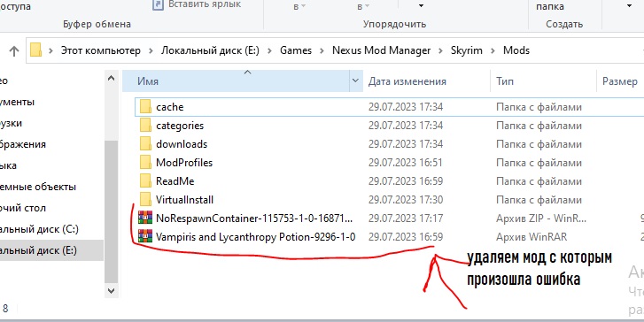Select the downloads folder name
The width and height of the screenshot is (644, 322).
pyautogui.click(x=182, y=144)
